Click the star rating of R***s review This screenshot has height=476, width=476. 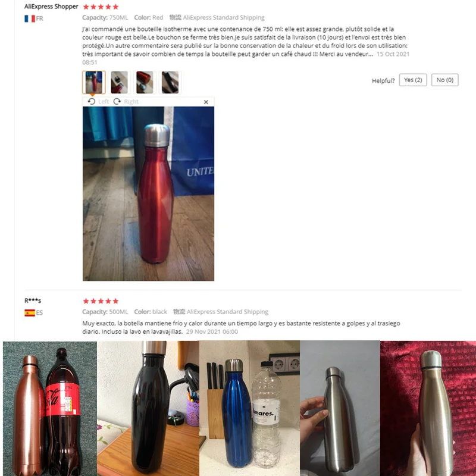pos(101,301)
